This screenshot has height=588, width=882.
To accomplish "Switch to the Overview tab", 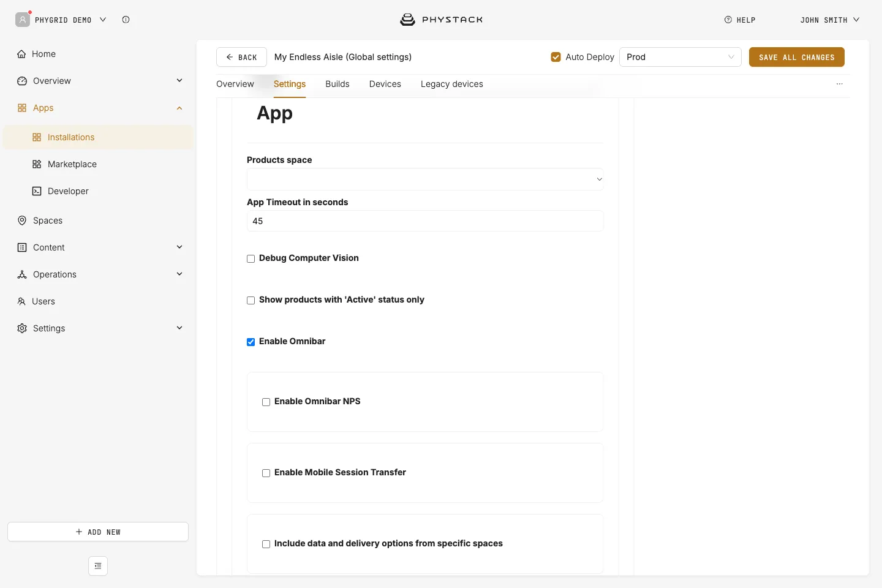I will click(235, 84).
